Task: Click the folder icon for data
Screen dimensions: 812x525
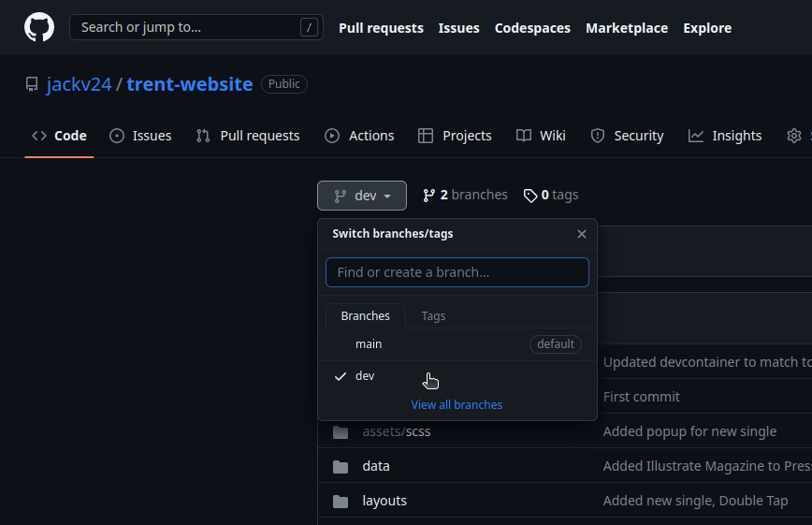Action: 341,466
